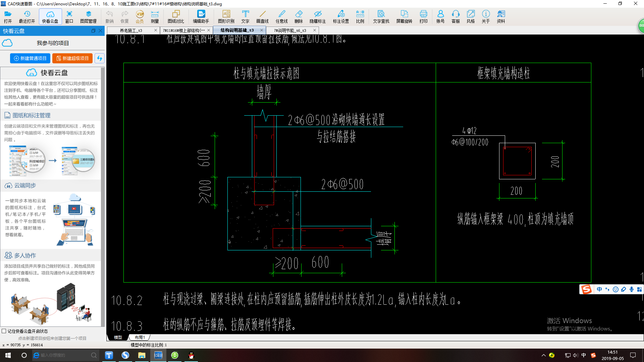The width and height of the screenshot is (644, 362).
Task: Click the taskbar search input field
Action: (x=66, y=355)
